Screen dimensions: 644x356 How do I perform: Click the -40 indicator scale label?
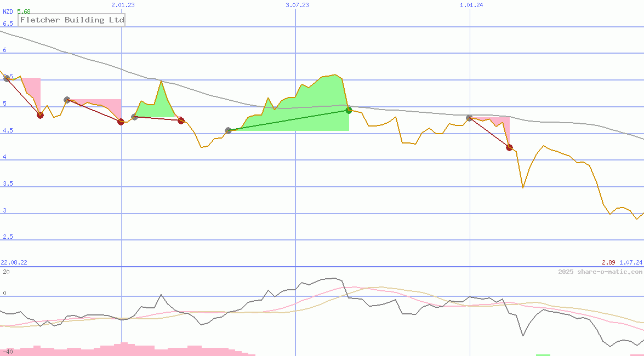(x=8, y=352)
